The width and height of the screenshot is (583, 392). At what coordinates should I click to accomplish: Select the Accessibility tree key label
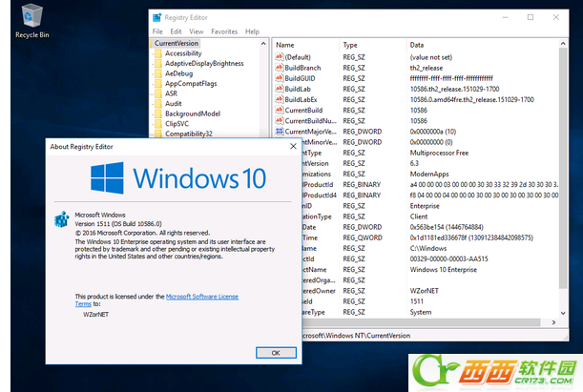tap(183, 53)
